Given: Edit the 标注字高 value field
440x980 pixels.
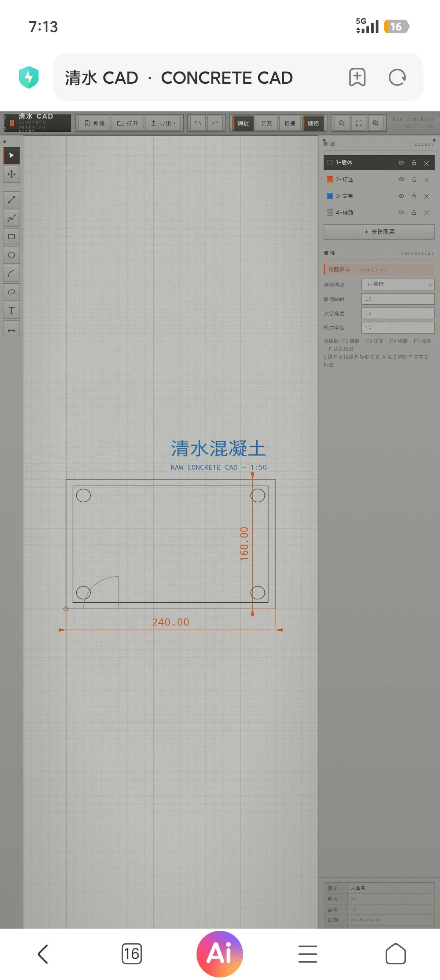Looking at the screenshot, I should (x=398, y=327).
